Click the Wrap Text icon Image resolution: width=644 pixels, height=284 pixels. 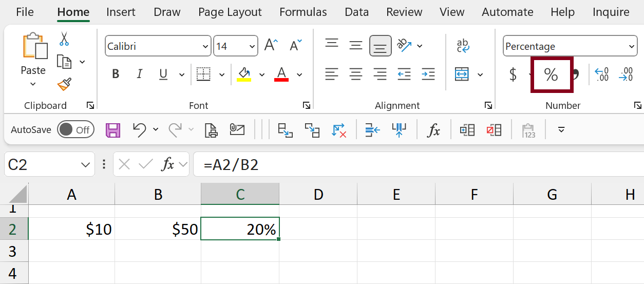(463, 46)
